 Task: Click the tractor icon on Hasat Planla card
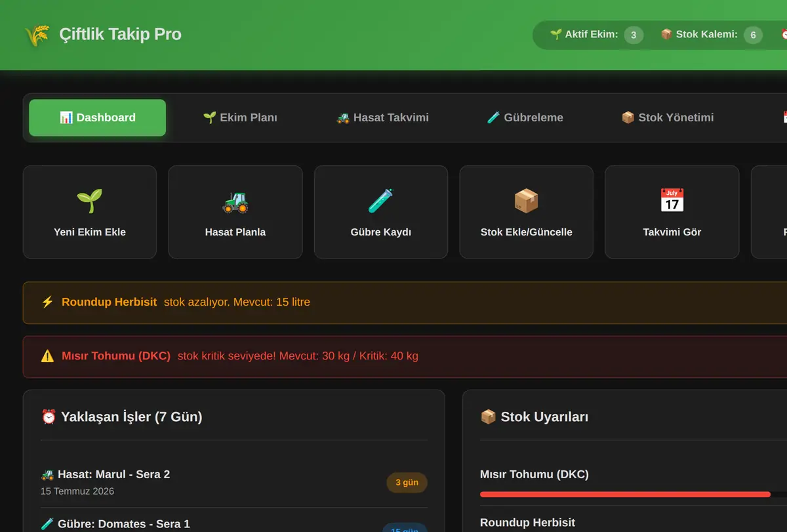tap(235, 201)
